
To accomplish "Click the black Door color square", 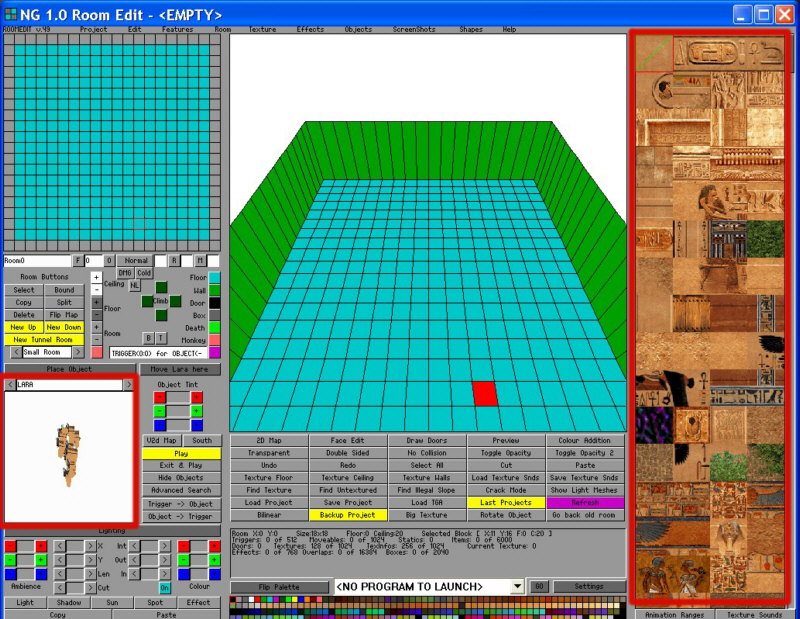I will [x=214, y=302].
